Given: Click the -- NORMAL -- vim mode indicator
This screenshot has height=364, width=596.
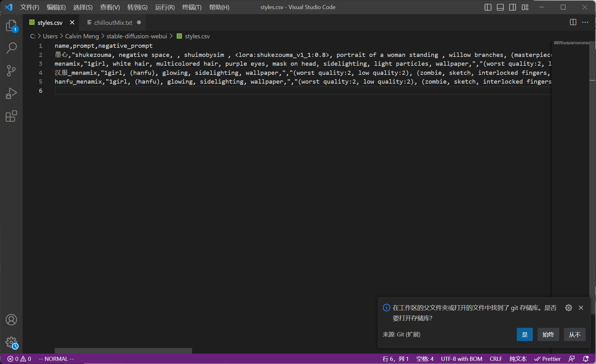Looking at the screenshot, I should pos(56,359).
